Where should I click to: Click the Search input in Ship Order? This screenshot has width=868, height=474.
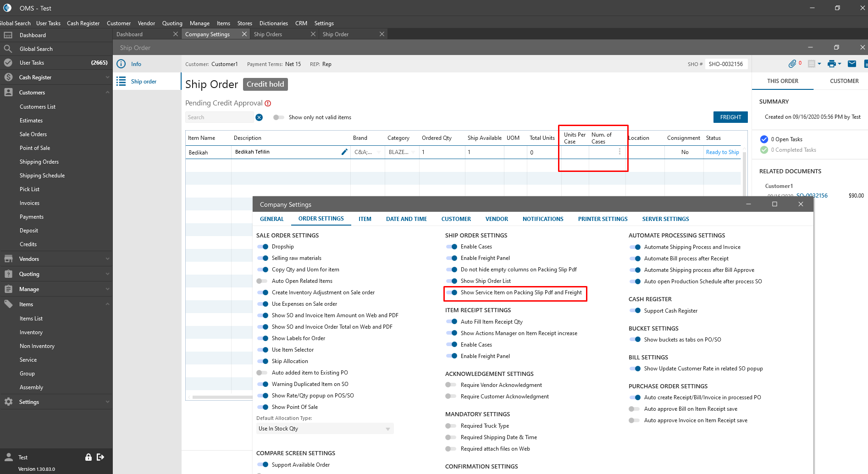[219, 117]
